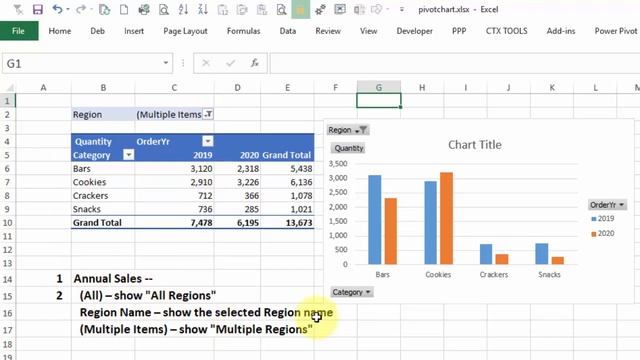Viewport: 640px width, 360px height.
Task: Open the Add-ins tab
Action: pyautogui.click(x=561, y=31)
